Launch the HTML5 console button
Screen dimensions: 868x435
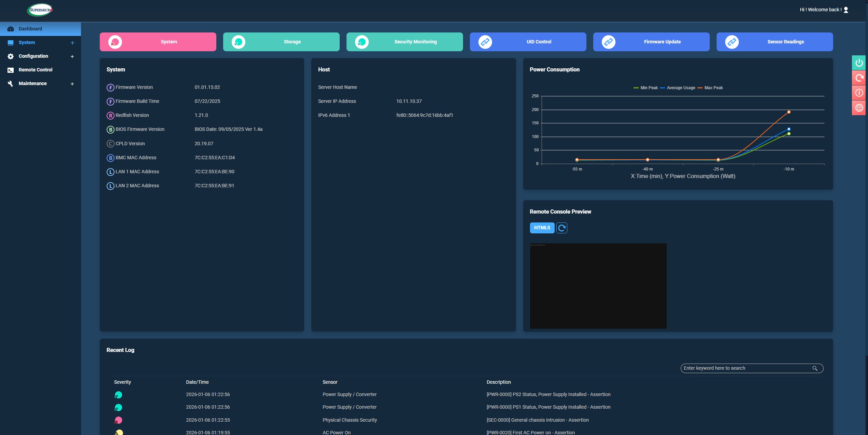[542, 228]
